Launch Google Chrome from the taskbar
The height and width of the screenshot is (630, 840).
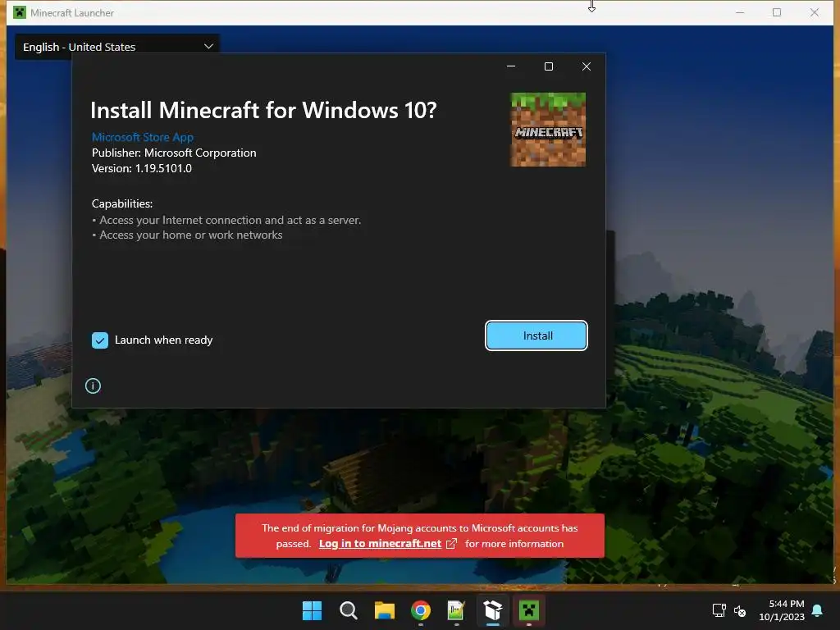421,610
